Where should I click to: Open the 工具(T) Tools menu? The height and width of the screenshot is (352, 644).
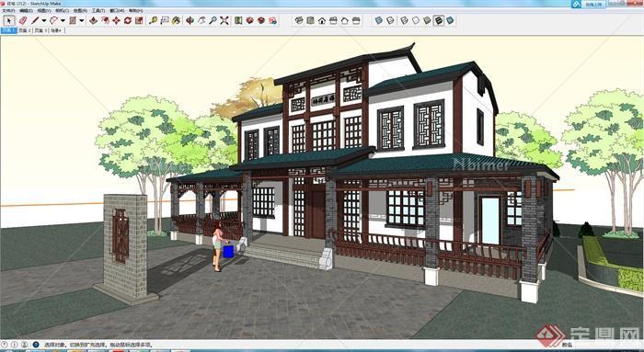98,11
